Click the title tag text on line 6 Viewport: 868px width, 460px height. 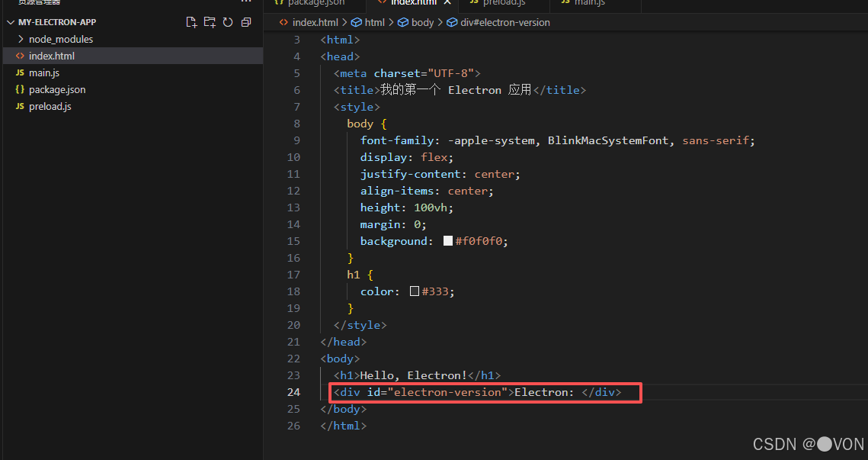click(454, 90)
